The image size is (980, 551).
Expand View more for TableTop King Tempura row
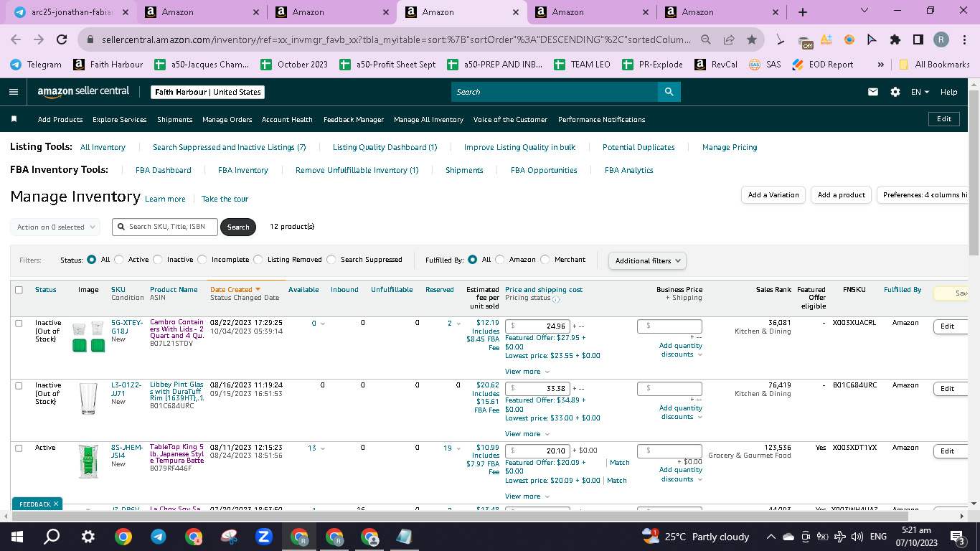(x=527, y=496)
